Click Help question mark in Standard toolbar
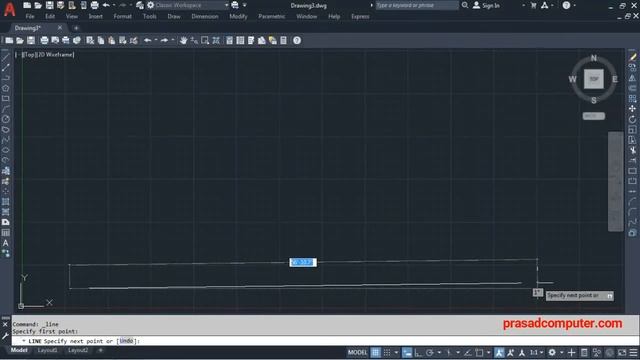This screenshot has width=640, height=360. (297, 40)
